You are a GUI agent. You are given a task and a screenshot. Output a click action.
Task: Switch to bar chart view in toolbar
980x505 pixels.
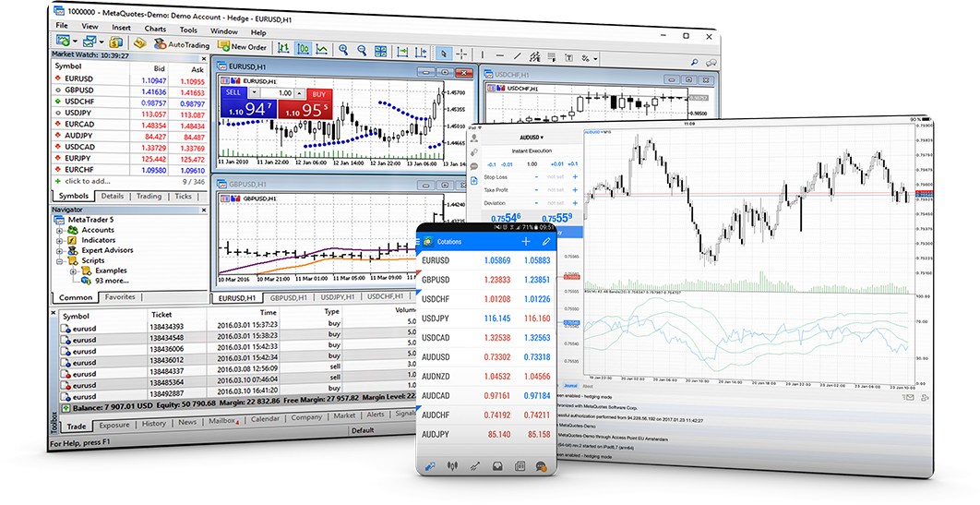coord(283,48)
